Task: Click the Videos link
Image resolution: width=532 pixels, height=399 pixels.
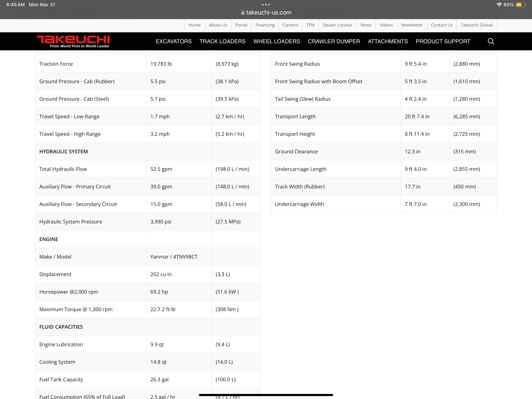Action: [x=386, y=25]
